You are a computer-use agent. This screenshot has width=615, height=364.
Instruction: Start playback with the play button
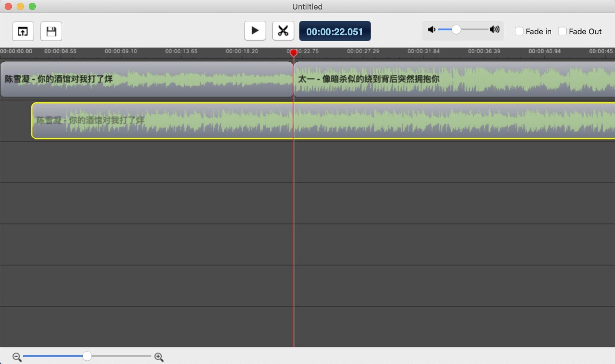[255, 31]
